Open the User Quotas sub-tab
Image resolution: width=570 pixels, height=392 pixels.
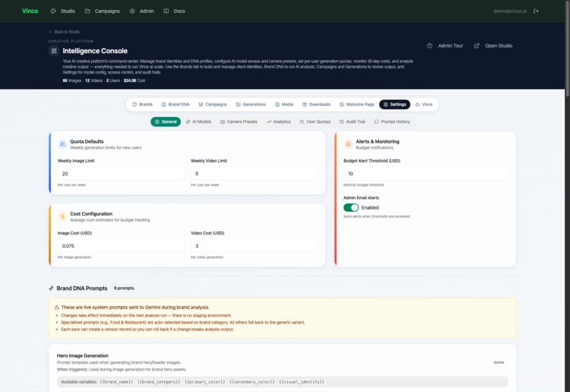(x=315, y=121)
